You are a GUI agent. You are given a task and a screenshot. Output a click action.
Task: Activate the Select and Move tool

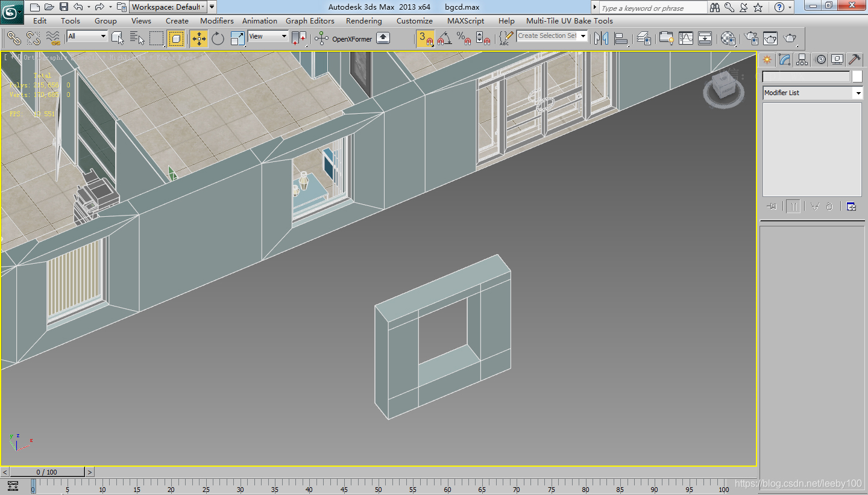[x=199, y=39]
